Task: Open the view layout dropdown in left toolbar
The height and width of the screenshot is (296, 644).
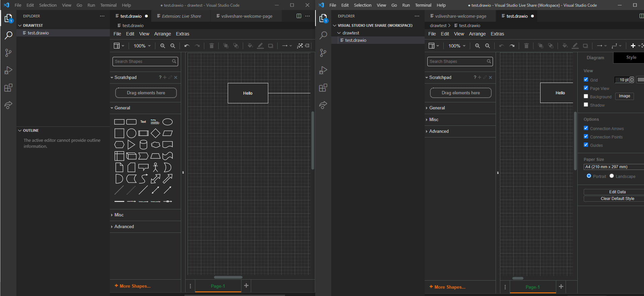Action: [x=119, y=46]
